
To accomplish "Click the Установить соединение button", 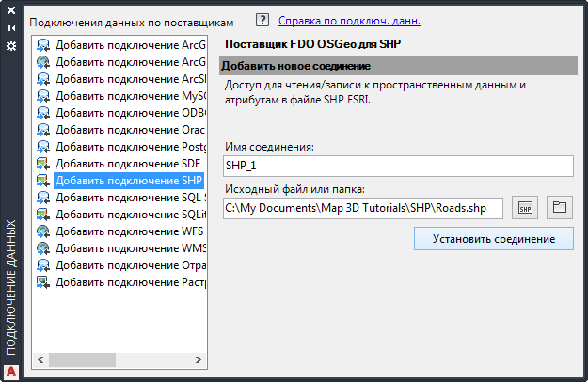I will click(494, 238).
